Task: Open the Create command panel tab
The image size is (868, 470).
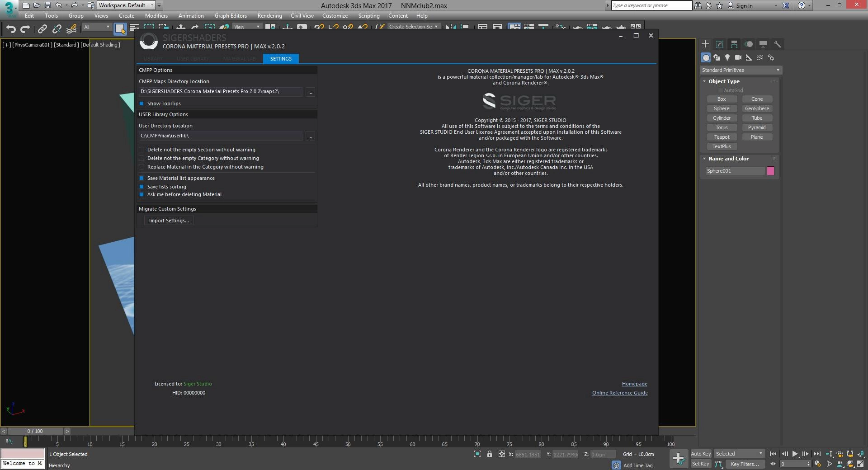Action: coord(705,44)
